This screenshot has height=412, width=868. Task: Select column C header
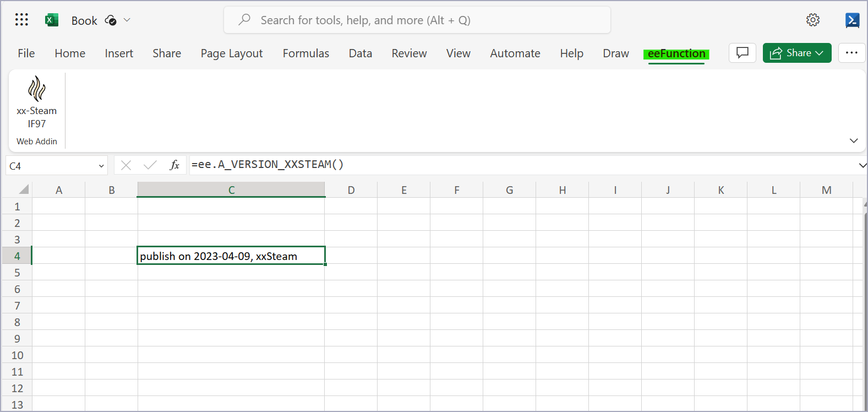232,190
